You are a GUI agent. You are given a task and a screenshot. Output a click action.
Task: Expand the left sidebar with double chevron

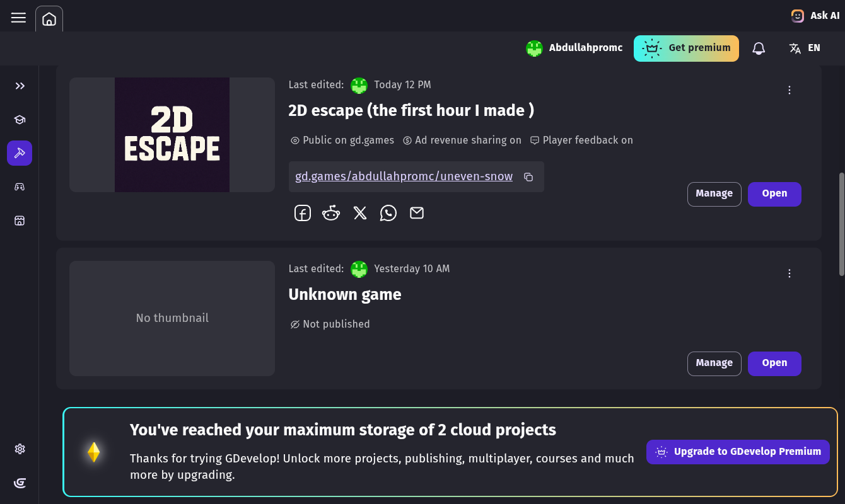pyautogui.click(x=20, y=86)
